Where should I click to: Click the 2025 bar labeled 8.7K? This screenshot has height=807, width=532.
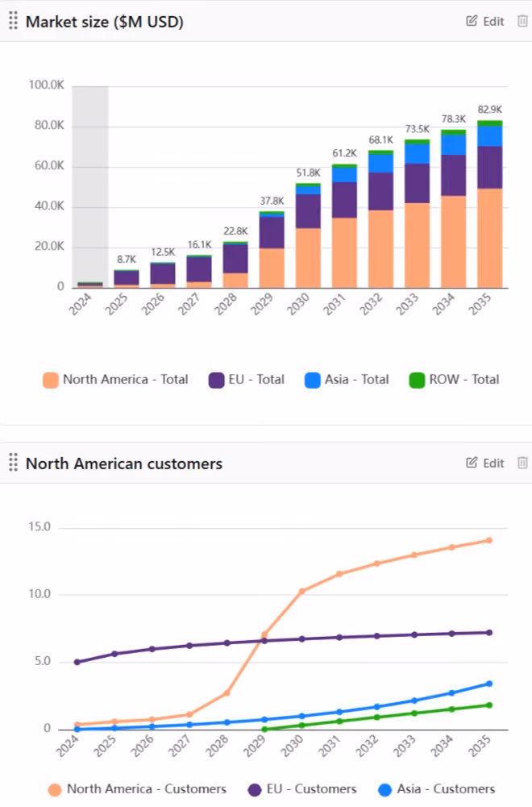pyautogui.click(x=127, y=278)
